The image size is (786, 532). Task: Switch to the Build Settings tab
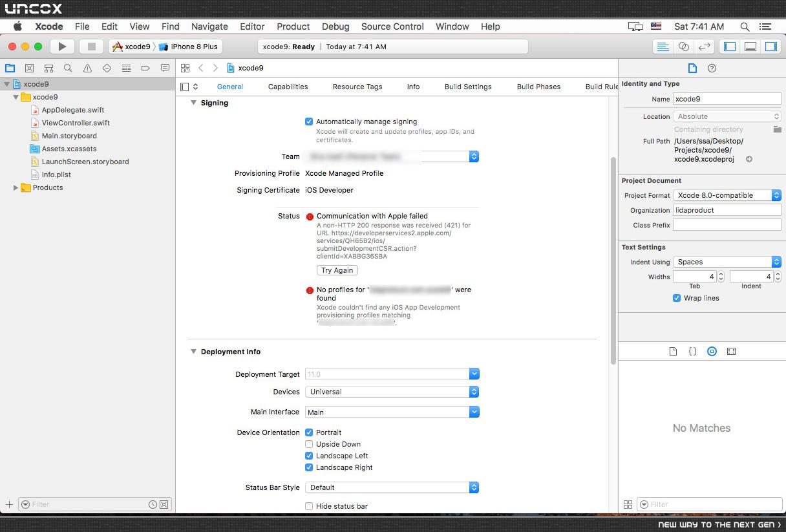click(x=468, y=87)
